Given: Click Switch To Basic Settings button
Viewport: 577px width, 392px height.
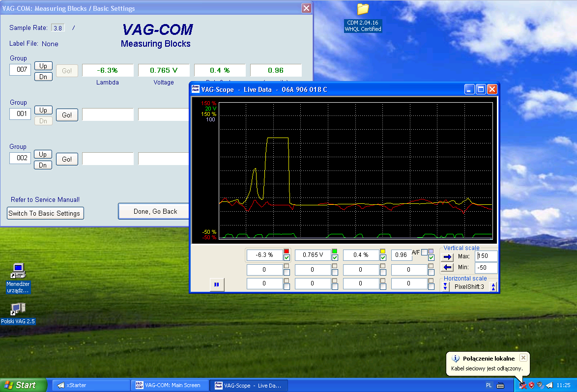Looking at the screenshot, I should tap(45, 213).
